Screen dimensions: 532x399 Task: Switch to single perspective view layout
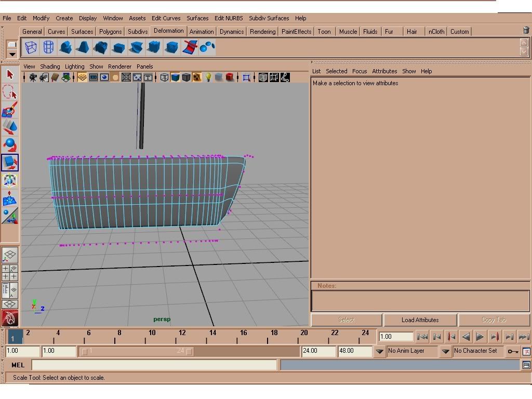pos(10,255)
